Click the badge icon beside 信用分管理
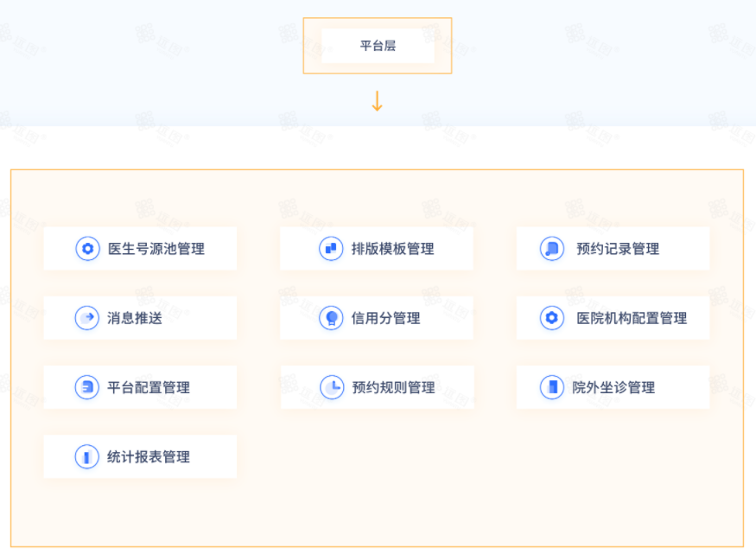756x560 pixels. point(331,318)
